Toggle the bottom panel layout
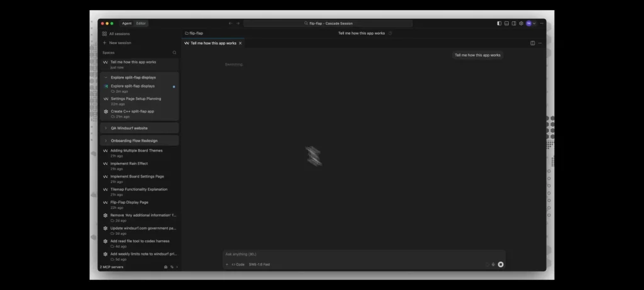Image resolution: width=644 pixels, height=290 pixels. (506, 23)
